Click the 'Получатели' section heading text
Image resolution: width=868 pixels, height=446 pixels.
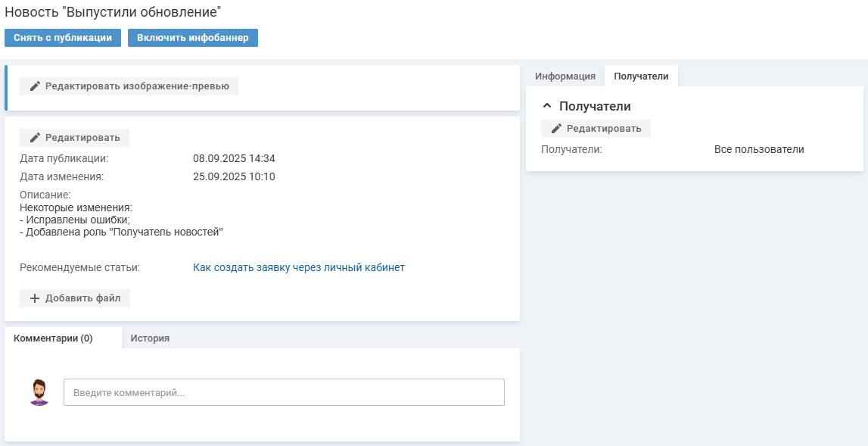595,107
